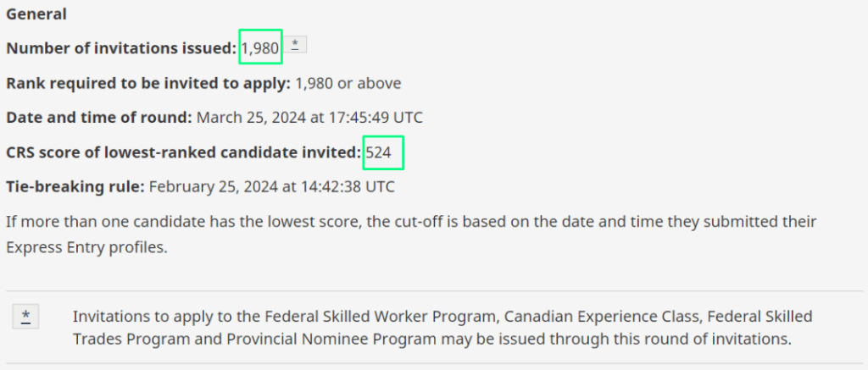Select the "1,980 or above" rank value
868x370 pixels.
[348, 84]
